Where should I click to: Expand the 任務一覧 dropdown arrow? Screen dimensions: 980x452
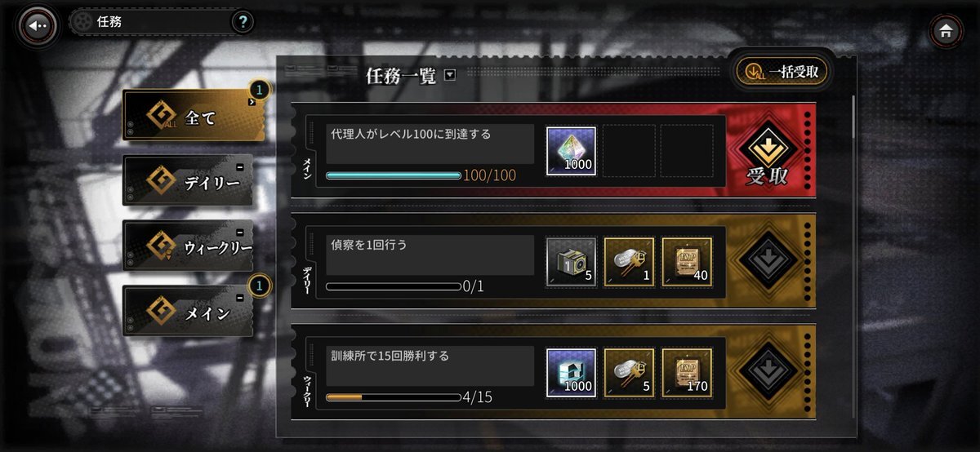[x=449, y=76]
